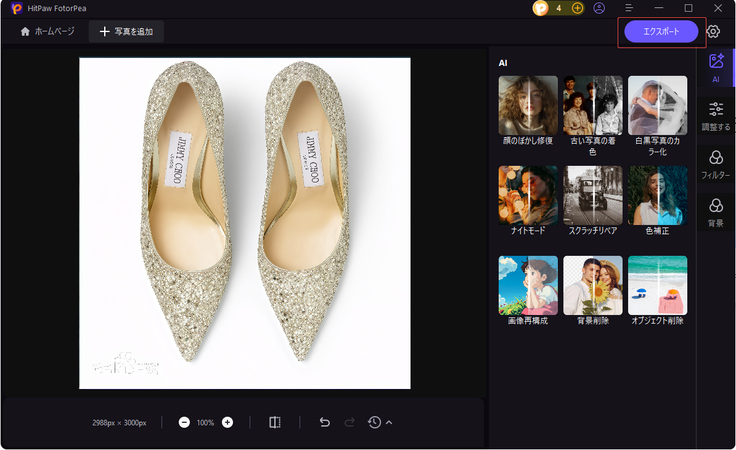
Task: Select 白黒写真のカラー化 colorize tool
Action: click(x=658, y=116)
